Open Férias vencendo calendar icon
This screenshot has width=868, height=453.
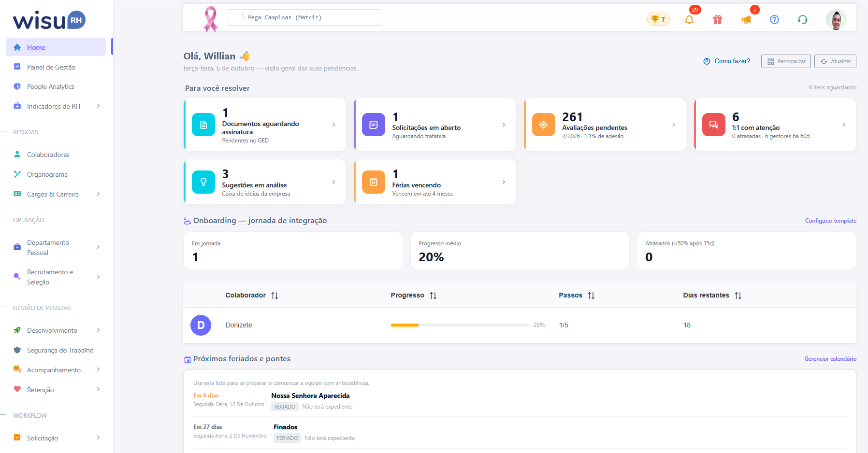point(374,182)
